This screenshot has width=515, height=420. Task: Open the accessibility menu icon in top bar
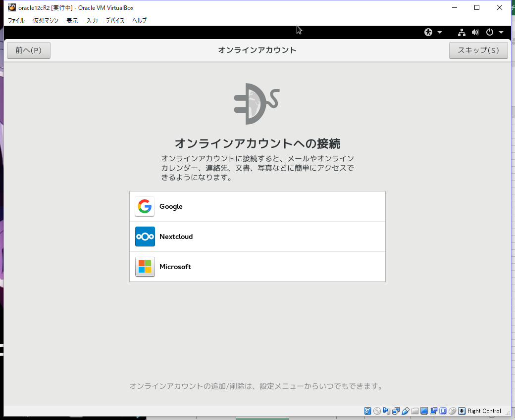427,32
